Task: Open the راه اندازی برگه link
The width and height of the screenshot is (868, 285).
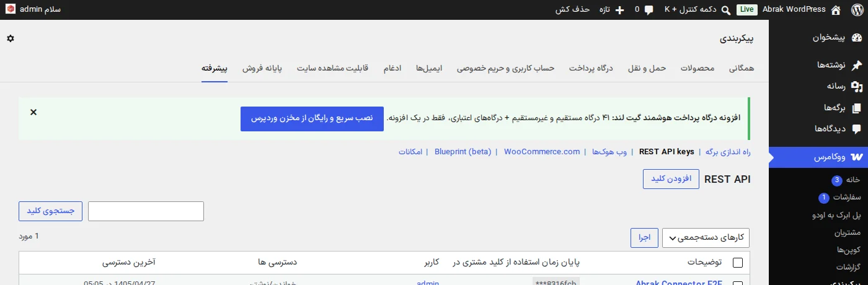Action: coord(728,152)
